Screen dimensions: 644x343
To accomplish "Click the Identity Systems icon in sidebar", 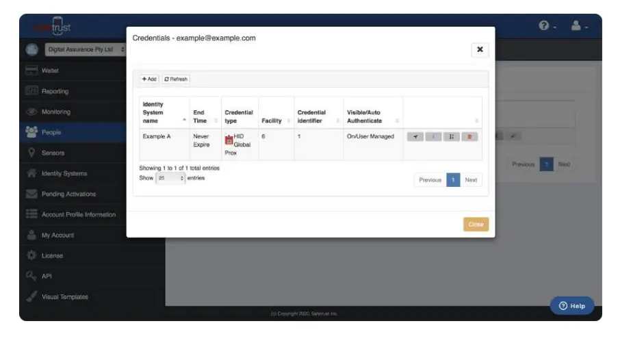I will (31, 173).
